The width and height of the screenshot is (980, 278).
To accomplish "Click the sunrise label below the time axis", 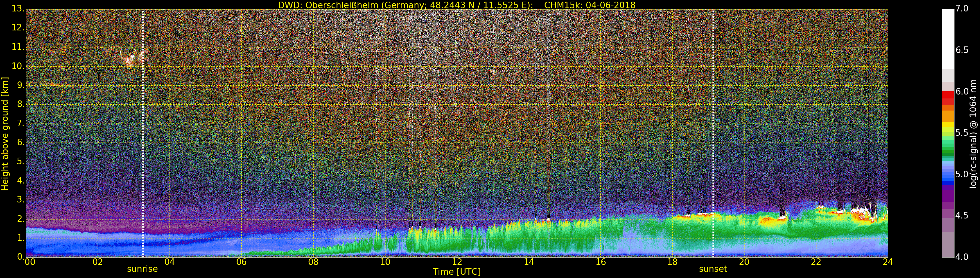I will tap(142, 269).
